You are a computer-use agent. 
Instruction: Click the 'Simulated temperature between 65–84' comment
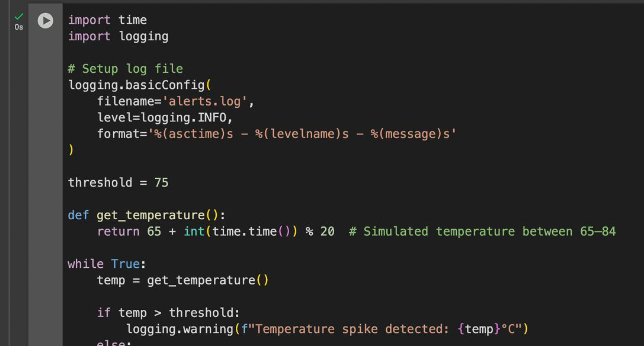(x=482, y=231)
